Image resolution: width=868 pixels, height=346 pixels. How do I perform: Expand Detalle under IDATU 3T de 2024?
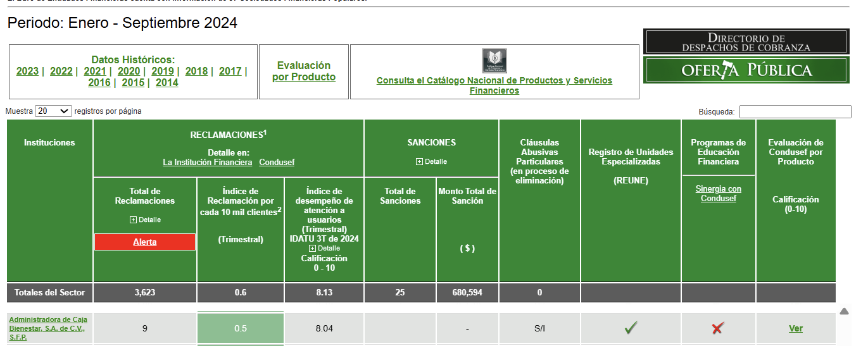(324, 249)
